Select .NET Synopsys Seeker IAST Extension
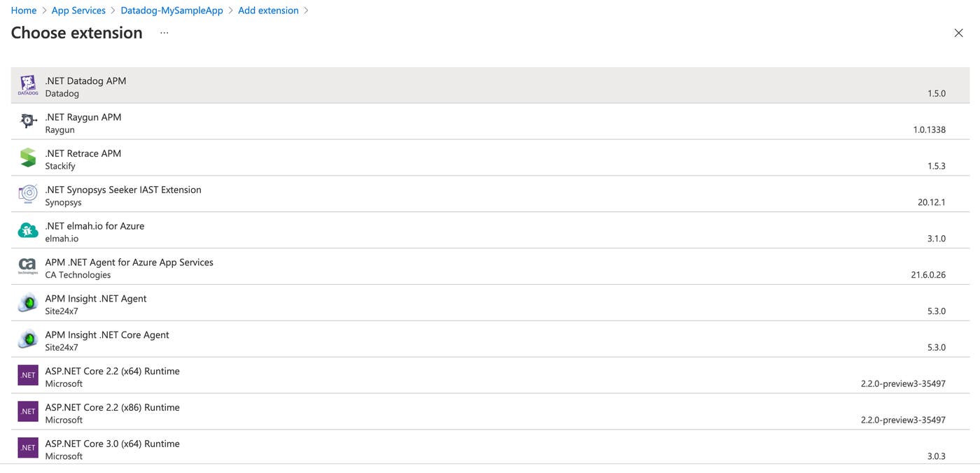Image resolution: width=980 pixels, height=473 pixels. pyautogui.click(x=123, y=190)
